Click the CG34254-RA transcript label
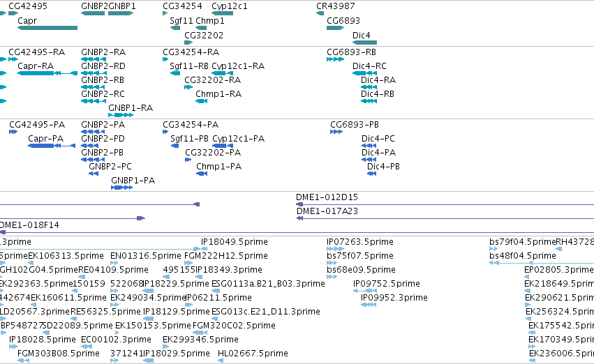Image resolution: width=594 pixels, height=364 pixels. point(191,52)
